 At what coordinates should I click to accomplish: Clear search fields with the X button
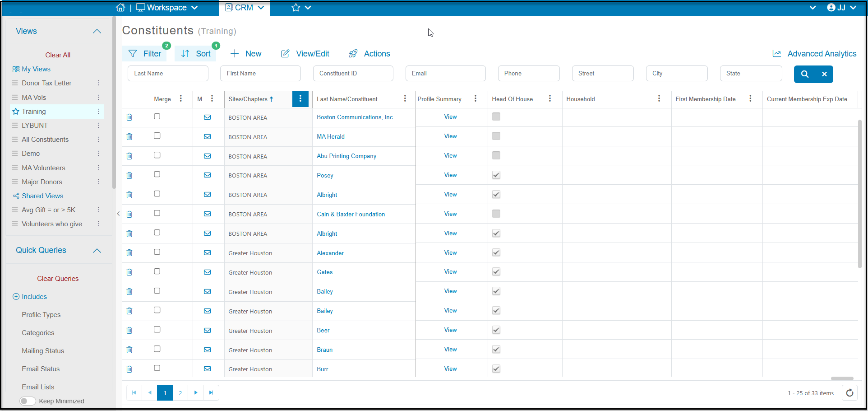(x=824, y=74)
